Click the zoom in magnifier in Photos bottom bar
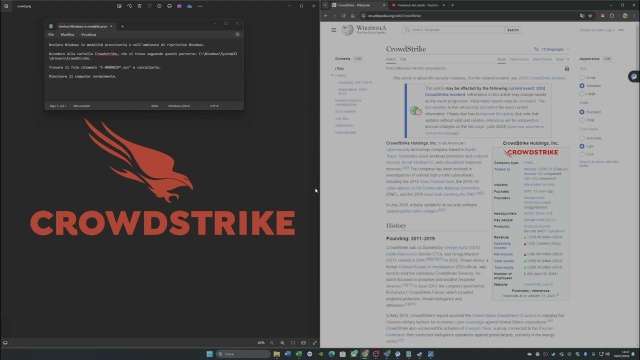Viewport: 640px width, 360px height. tap(282, 343)
